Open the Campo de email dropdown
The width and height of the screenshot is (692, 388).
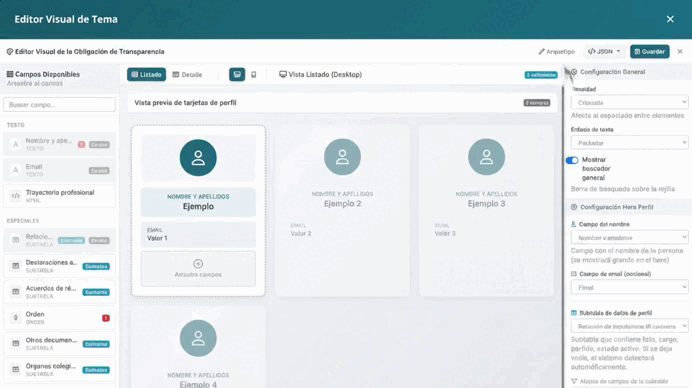point(629,287)
